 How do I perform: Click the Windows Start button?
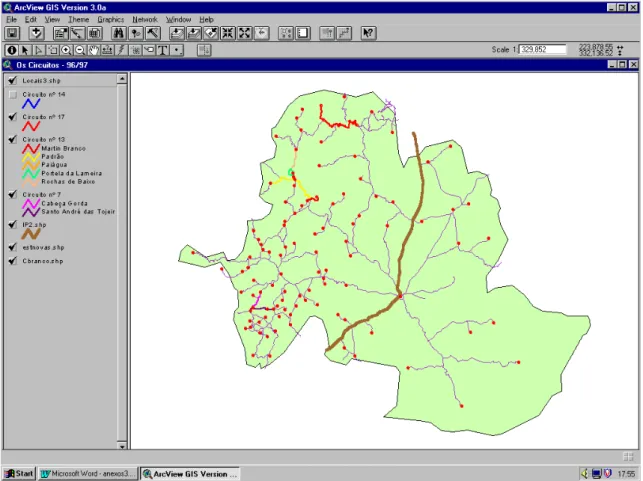point(19,474)
